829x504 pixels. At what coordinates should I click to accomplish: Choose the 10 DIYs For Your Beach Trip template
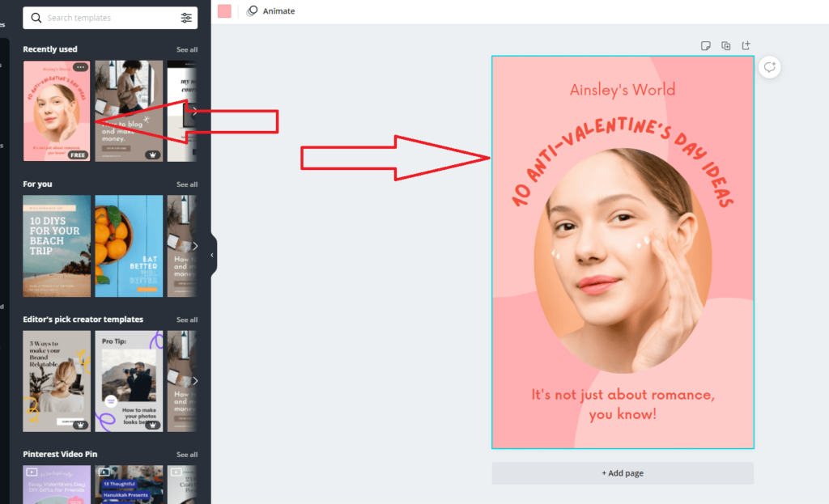click(57, 246)
